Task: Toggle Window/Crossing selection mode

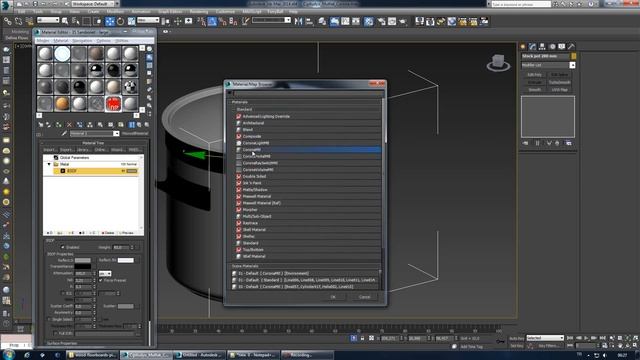Action: tap(98, 21)
